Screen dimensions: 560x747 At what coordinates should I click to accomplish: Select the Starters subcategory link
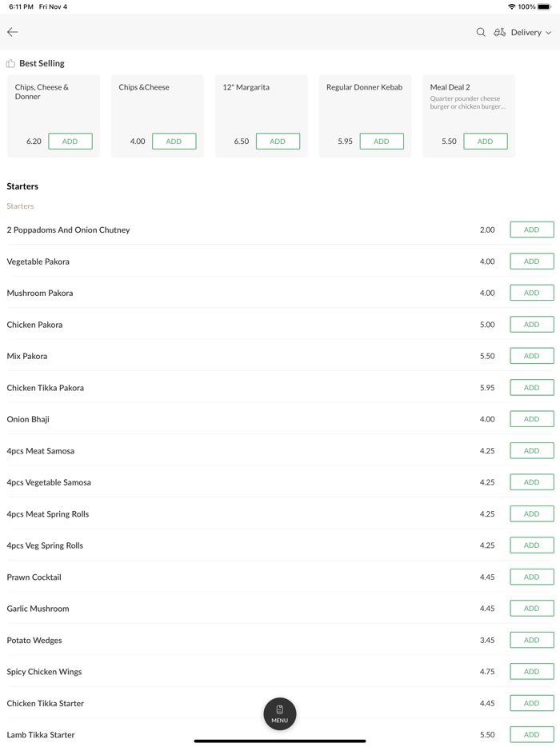click(20, 206)
